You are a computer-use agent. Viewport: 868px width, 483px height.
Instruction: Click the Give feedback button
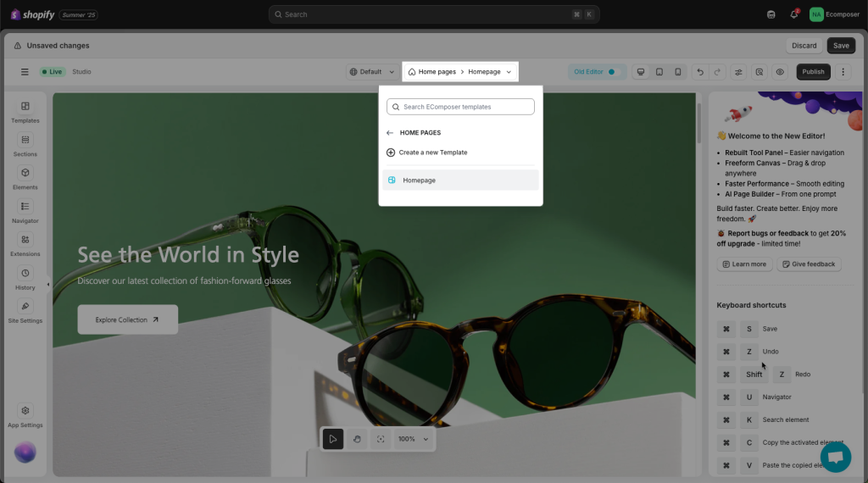click(x=809, y=264)
